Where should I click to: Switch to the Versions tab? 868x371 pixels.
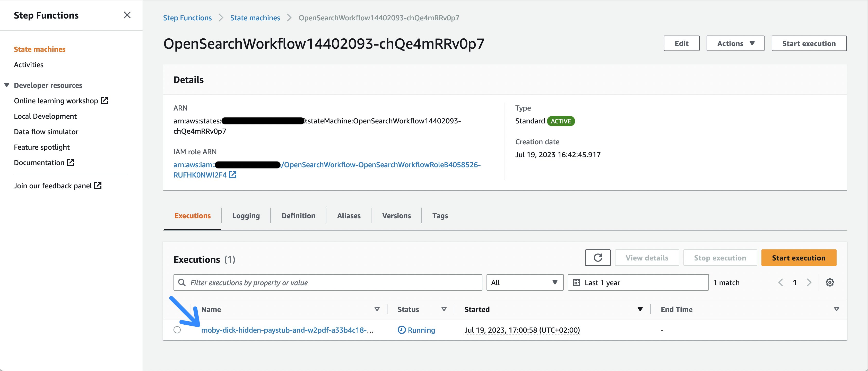tap(396, 216)
